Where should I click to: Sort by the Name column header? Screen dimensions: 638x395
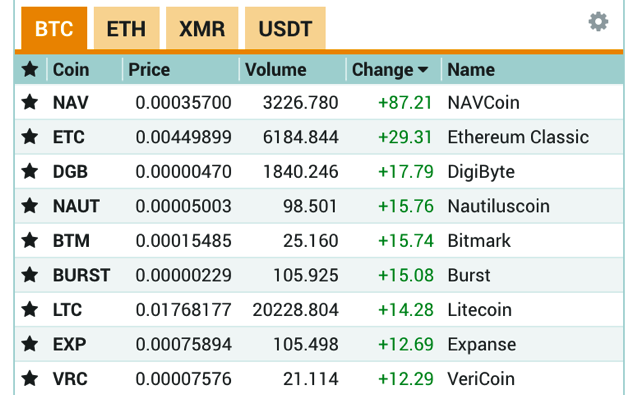[x=471, y=70]
